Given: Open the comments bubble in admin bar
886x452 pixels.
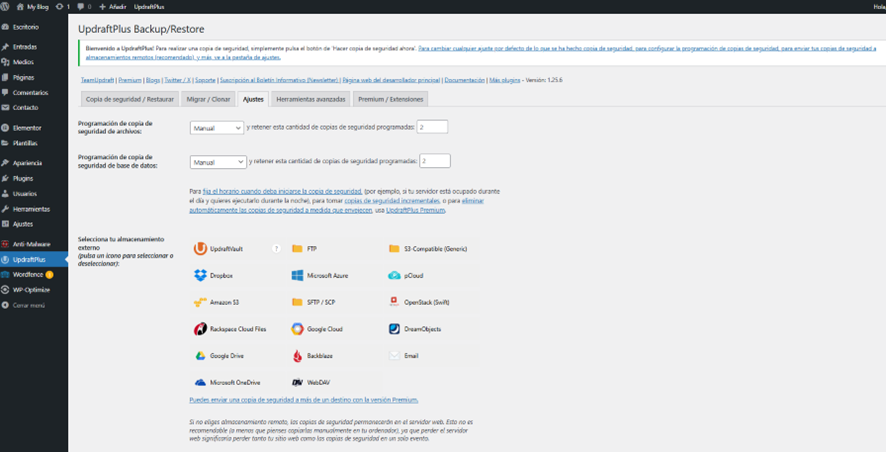Looking at the screenshot, I should pos(81,7).
